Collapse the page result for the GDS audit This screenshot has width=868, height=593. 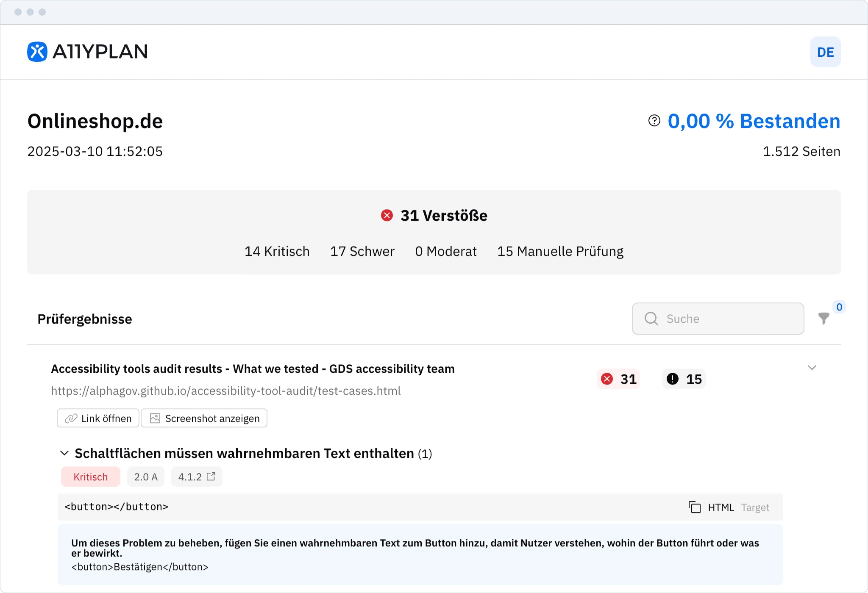(812, 368)
